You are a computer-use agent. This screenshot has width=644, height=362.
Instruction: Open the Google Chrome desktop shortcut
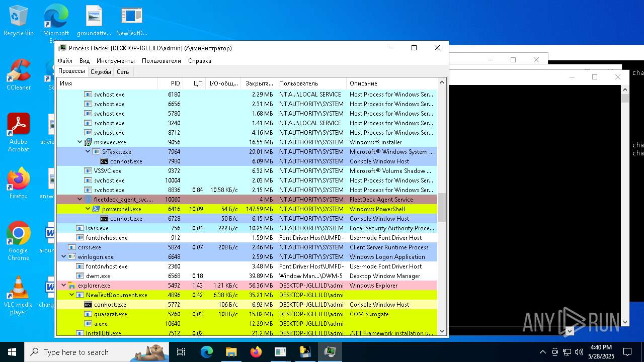click(19, 241)
